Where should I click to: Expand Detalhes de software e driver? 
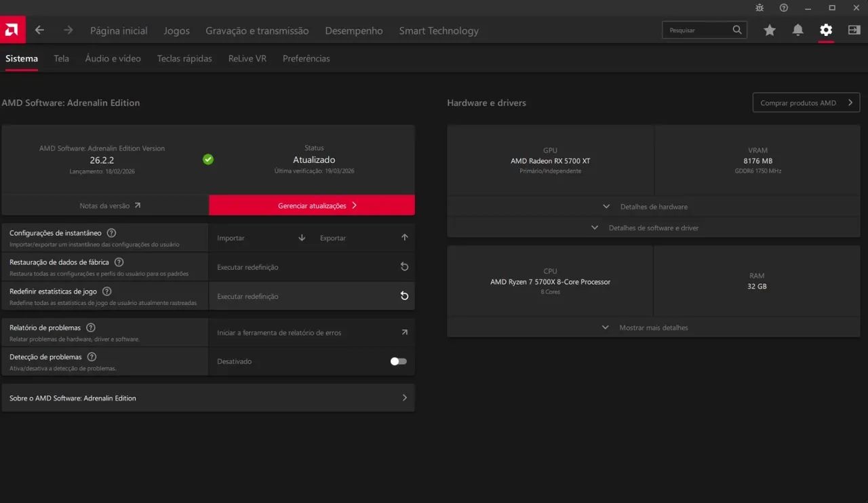(x=654, y=228)
